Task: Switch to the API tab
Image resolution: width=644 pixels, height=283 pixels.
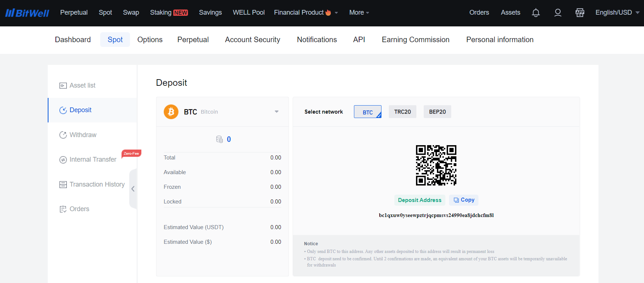Action: point(359,40)
